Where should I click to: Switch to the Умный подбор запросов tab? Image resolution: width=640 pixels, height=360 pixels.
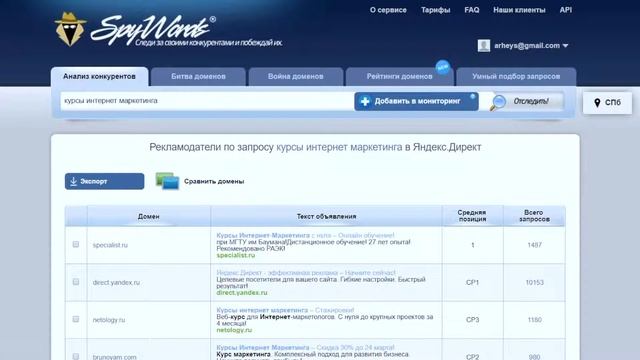(x=516, y=77)
